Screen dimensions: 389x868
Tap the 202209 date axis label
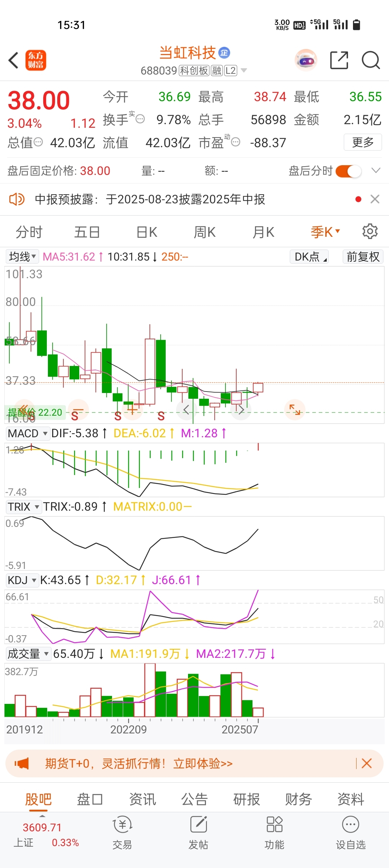click(x=129, y=729)
